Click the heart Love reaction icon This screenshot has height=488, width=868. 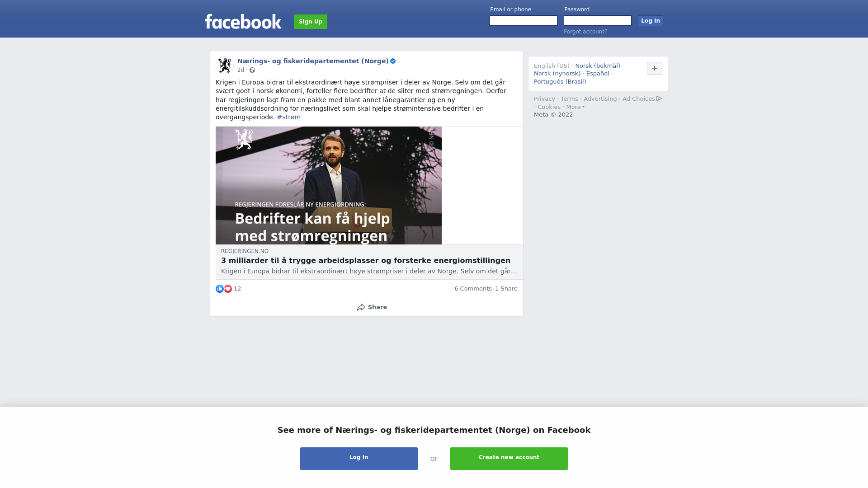(x=228, y=289)
